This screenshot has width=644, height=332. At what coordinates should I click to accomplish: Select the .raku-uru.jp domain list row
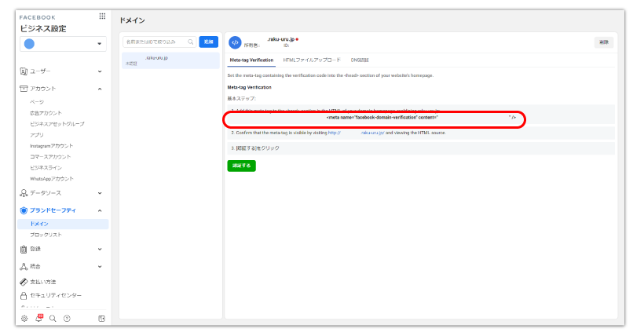tap(170, 60)
